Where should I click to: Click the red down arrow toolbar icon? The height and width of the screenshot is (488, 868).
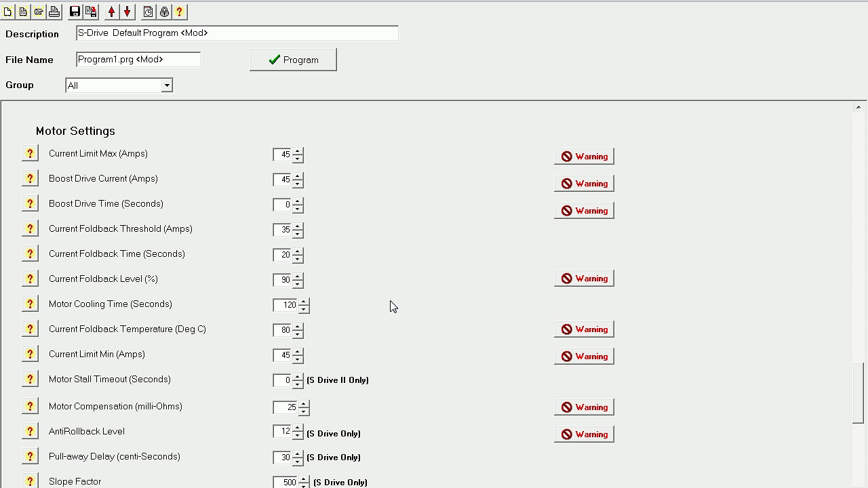[127, 12]
